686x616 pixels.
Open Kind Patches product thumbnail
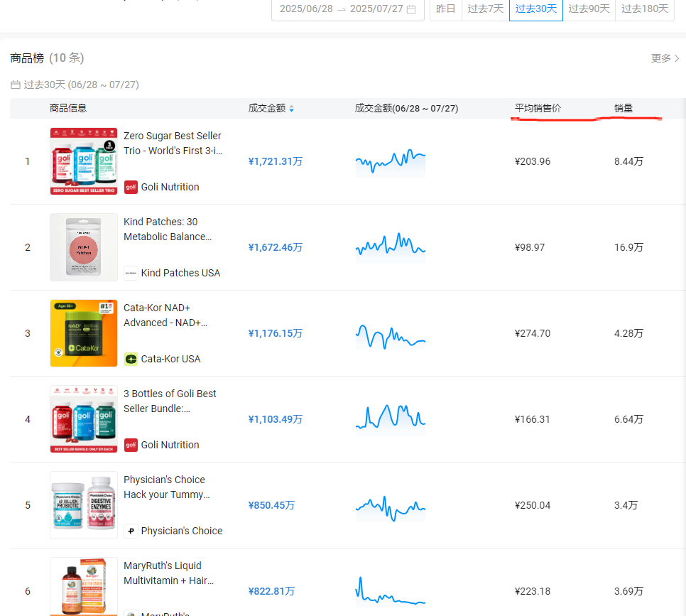tap(84, 247)
